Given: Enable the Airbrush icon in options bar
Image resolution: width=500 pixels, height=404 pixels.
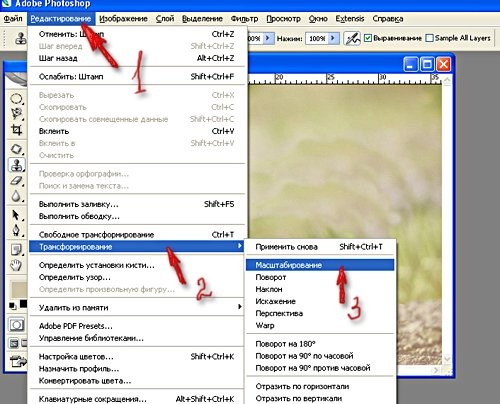Looking at the screenshot, I should pyautogui.click(x=352, y=39).
